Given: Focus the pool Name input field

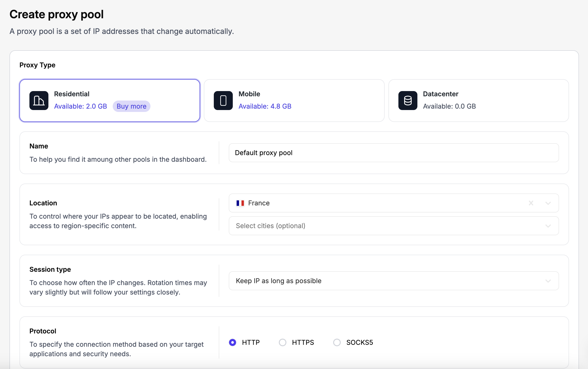Looking at the screenshot, I should pyautogui.click(x=393, y=153).
